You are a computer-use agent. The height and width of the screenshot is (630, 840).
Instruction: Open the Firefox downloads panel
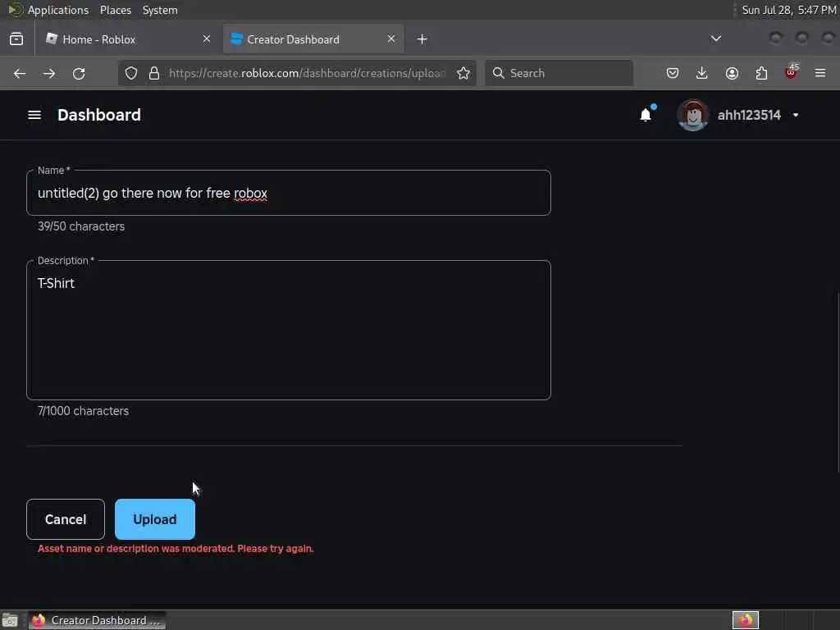pos(702,73)
